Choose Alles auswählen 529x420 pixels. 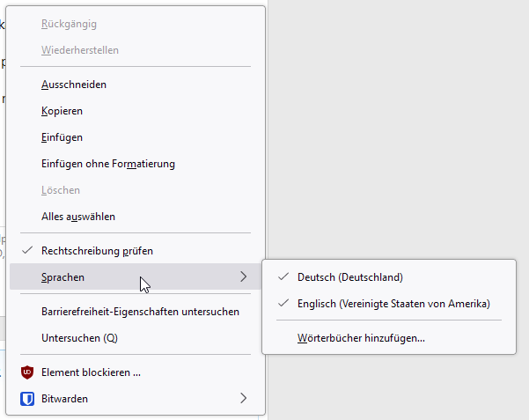136,217
